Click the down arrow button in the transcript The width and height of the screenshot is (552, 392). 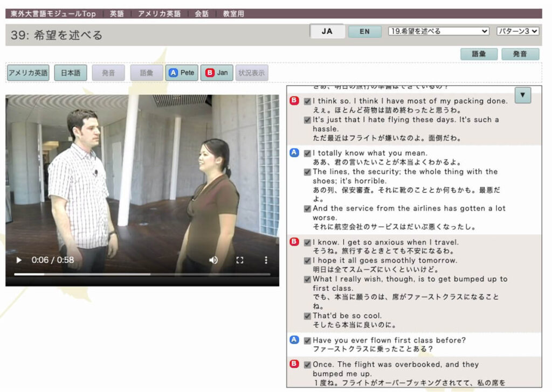coord(522,95)
